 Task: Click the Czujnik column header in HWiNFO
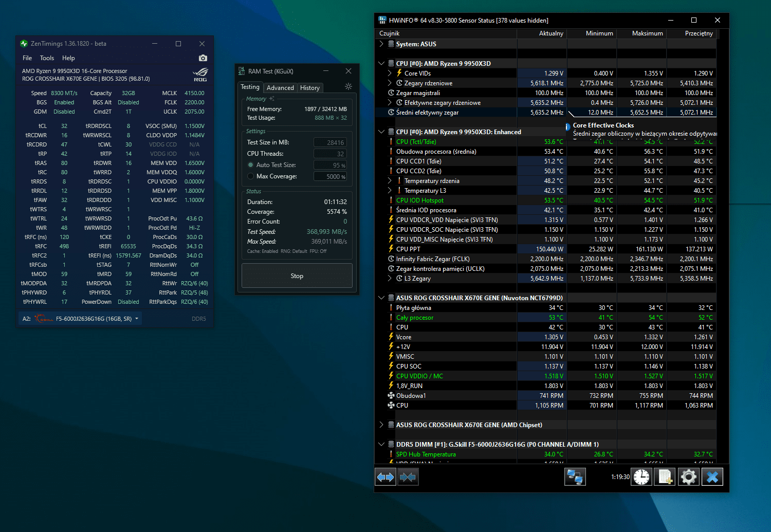(447, 33)
